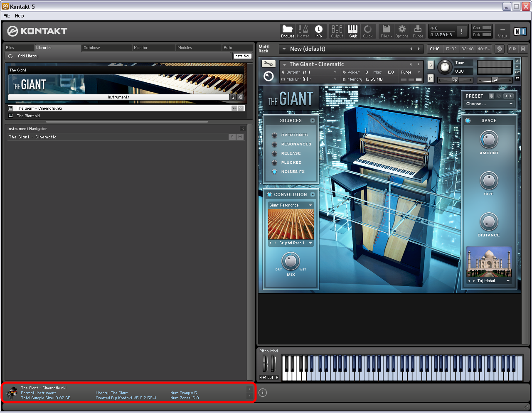Adjust the Convolution Mix knob
532x413 pixels.
coord(291,261)
